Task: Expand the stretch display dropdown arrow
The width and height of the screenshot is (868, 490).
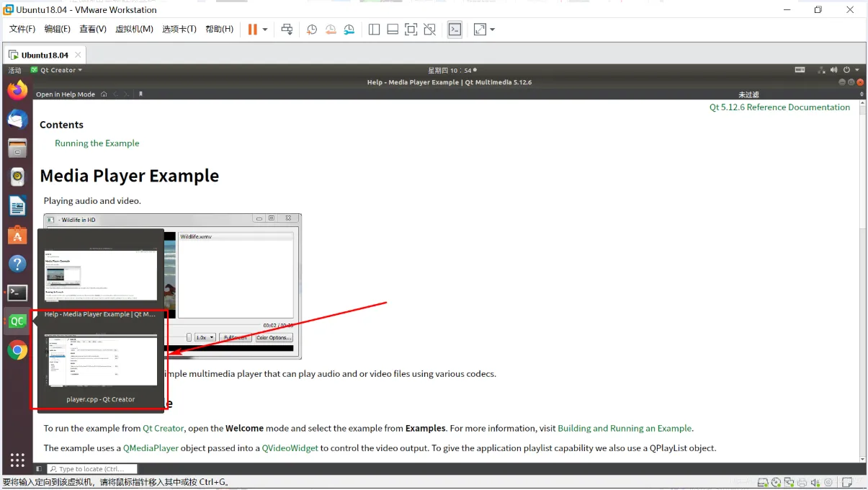Action: click(493, 30)
